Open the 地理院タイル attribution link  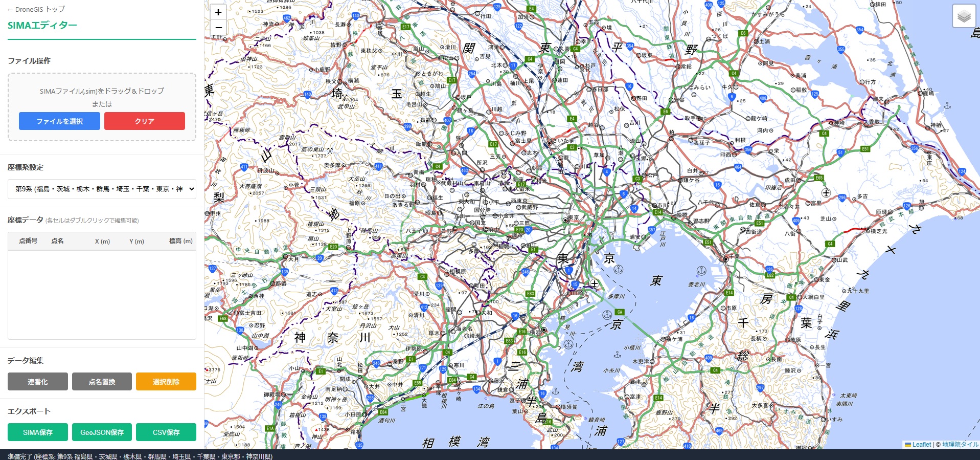tap(960, 445)
